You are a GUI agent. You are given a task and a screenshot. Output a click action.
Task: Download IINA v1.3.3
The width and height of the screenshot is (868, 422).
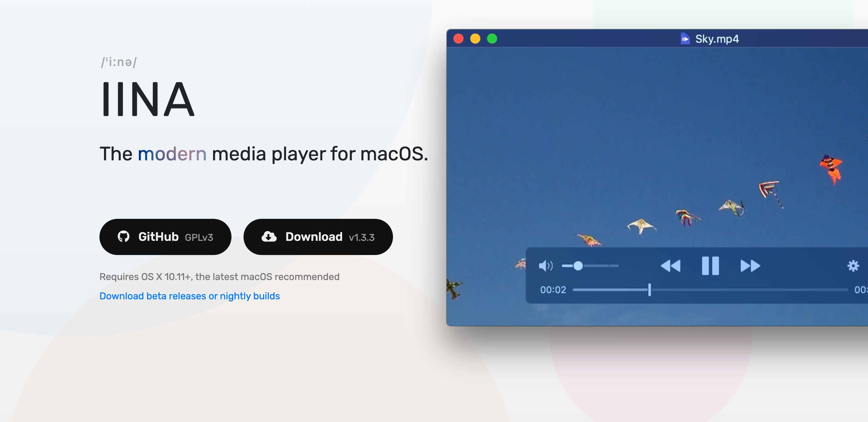click(x=318, y=237)
